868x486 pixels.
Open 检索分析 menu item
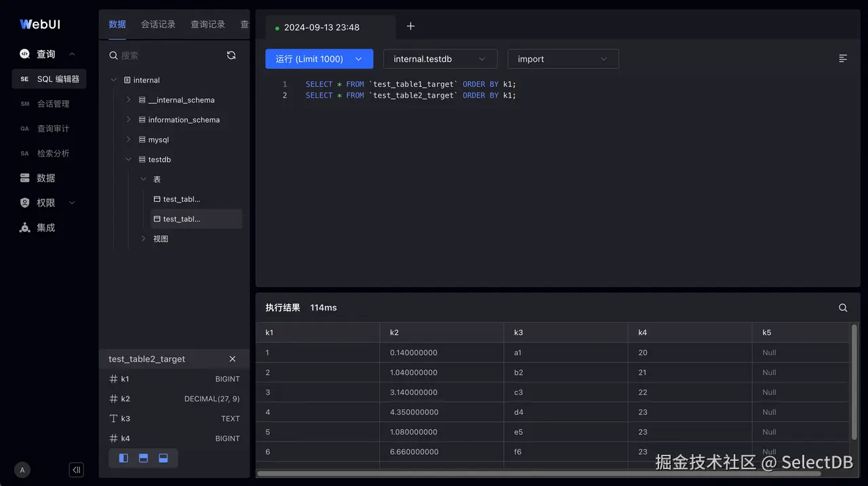point(49,153)
